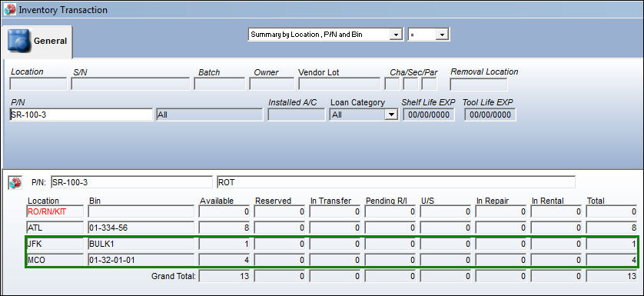Click the General tab icon
The height and width of the screenshot is (296, 644).
(18, 41)
